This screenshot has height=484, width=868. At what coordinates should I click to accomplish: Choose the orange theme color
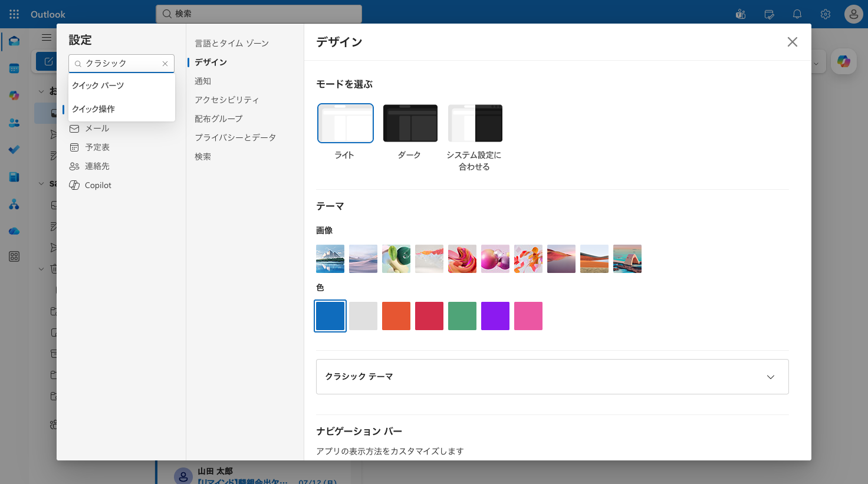(396, 316)
